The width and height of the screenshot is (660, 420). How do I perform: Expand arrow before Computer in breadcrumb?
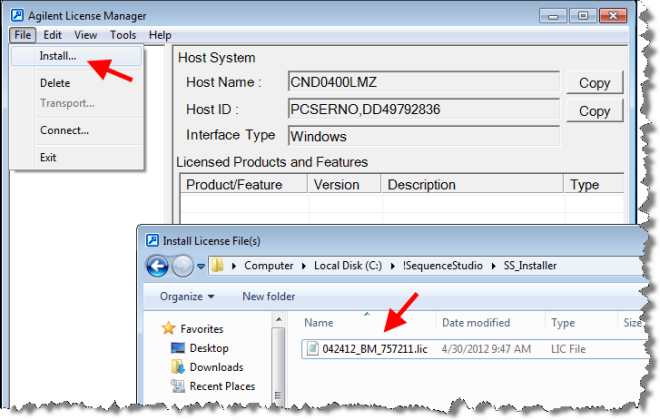(x=234, y=266)
